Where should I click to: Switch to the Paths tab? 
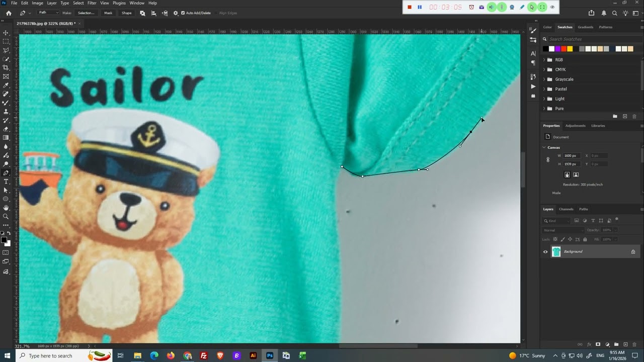(x=583, y=209)
